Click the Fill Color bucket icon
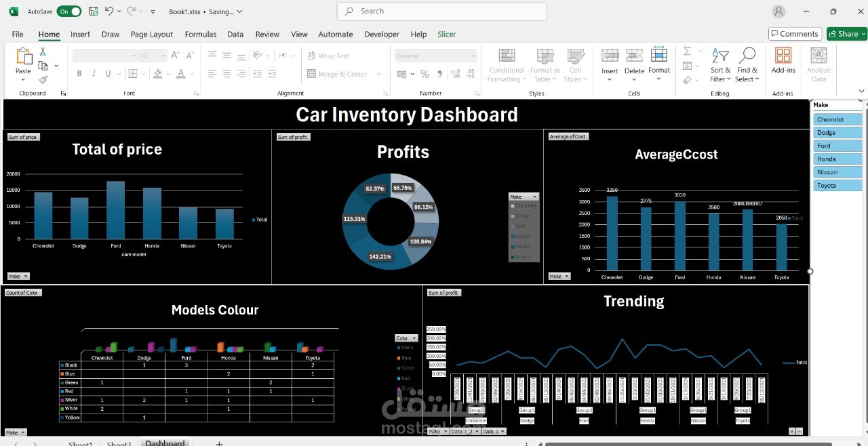Screen dimensions: 868x446 [x=158, y=74]
